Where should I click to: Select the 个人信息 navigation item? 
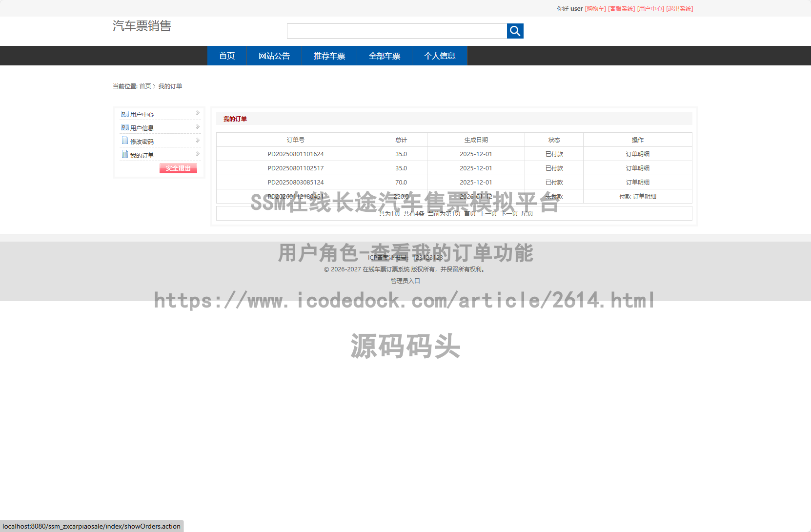tap(439, 56)
